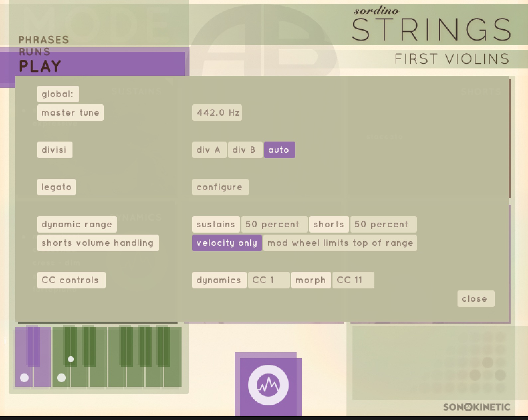Screen dimensions: 528x420
Task: Switch to the PHRASES mode
Action: [44, 40]
